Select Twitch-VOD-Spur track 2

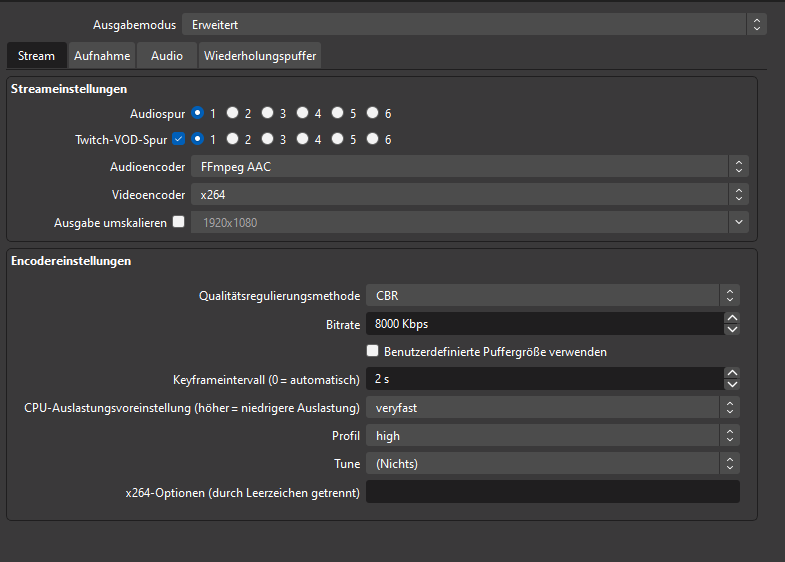click(232, 139)
